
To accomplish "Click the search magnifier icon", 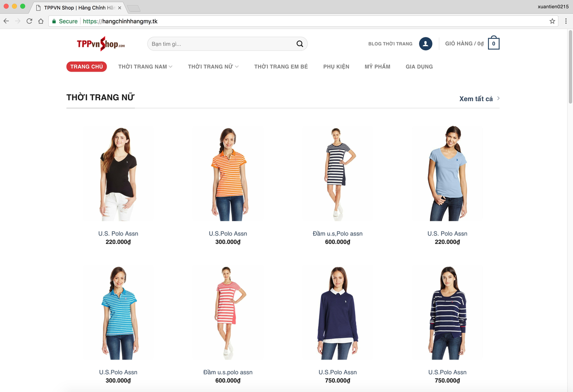I will pos(299,44).
